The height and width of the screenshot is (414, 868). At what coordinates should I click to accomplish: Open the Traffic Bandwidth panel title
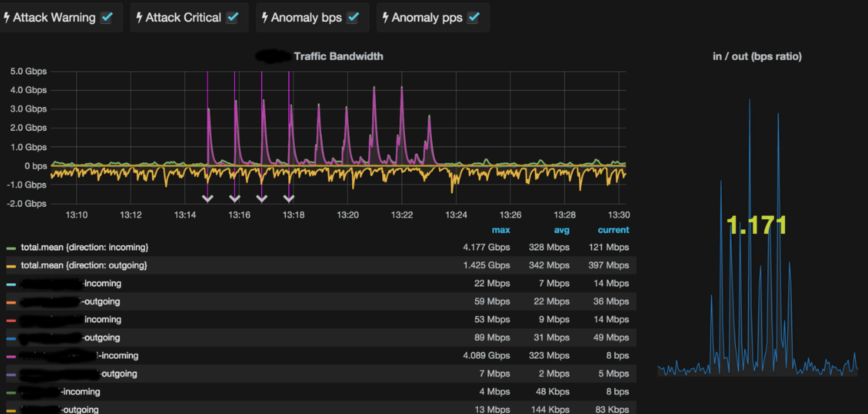click(338, 56)
